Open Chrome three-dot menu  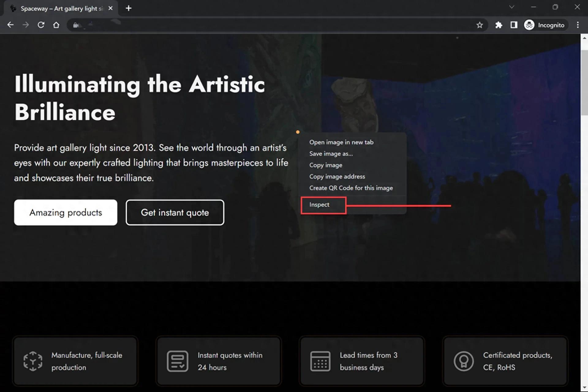coord(578,25)
